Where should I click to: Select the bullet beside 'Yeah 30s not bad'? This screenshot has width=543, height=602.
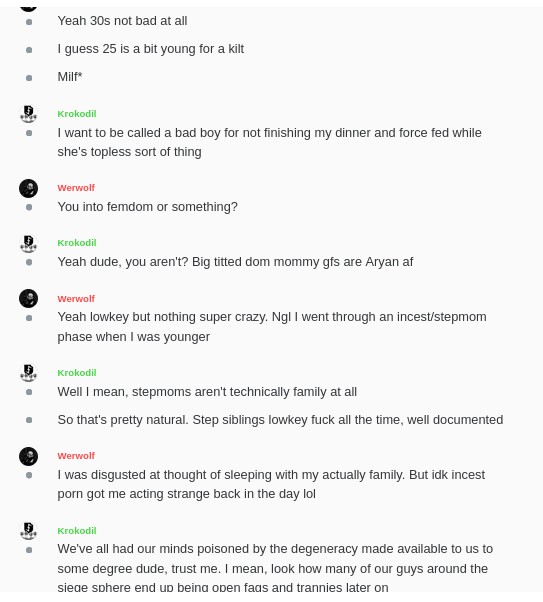pos(29,22)
